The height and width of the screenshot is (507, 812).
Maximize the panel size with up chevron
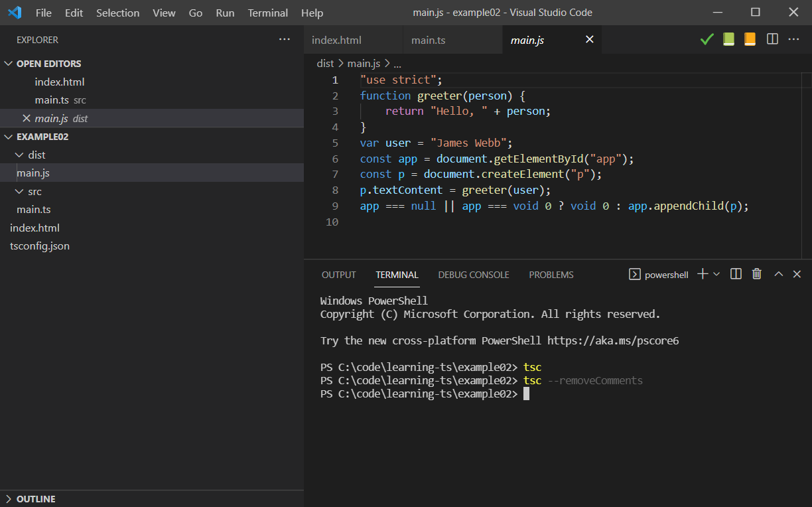pos(779,274)
